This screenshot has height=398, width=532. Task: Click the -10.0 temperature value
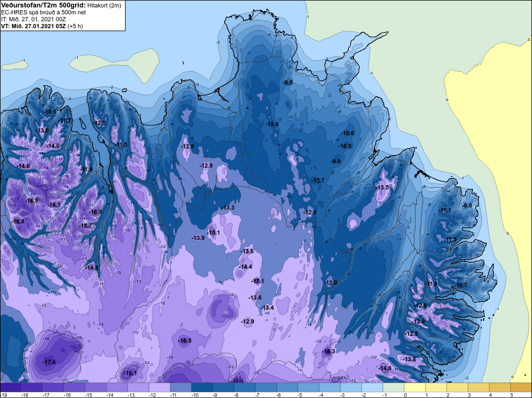coord(345,146)
